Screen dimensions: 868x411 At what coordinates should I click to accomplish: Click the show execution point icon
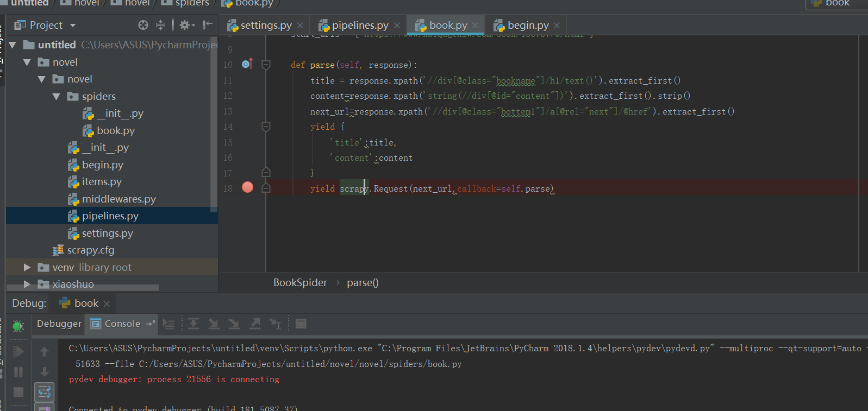(x=168, y=324)
